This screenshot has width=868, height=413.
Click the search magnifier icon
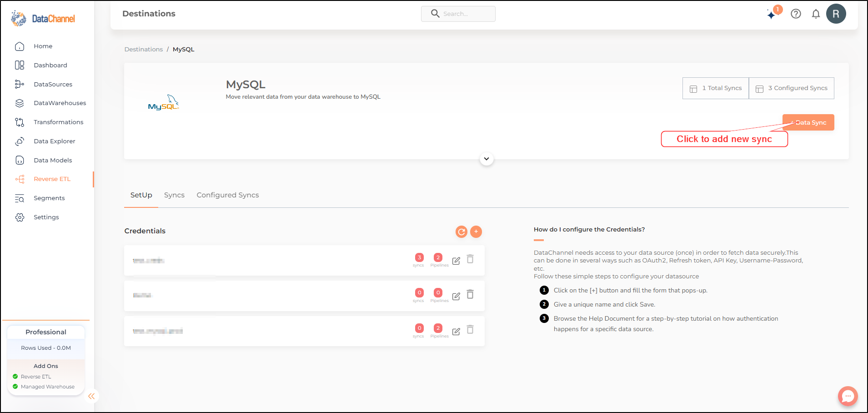[435, 14]
